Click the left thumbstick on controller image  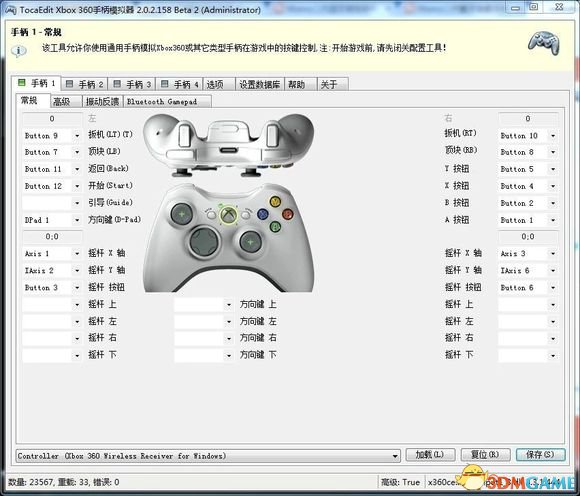tap(182, 213)
